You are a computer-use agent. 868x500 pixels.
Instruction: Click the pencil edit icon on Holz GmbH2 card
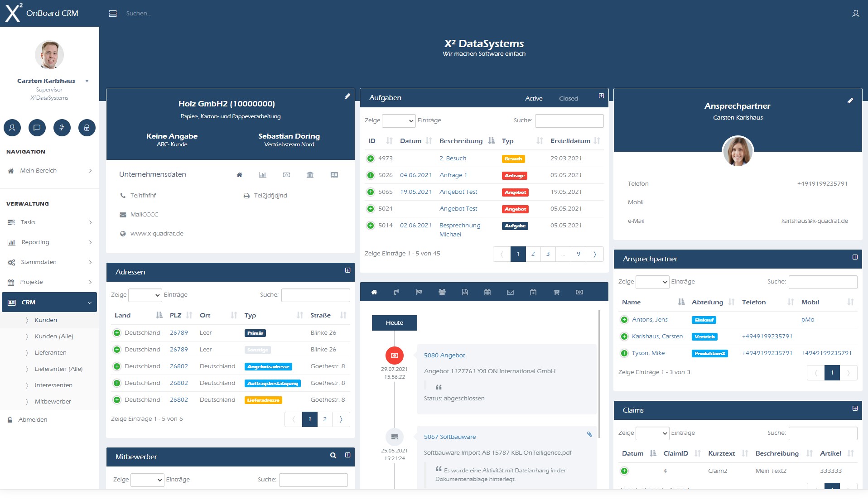tap(347, 96)
